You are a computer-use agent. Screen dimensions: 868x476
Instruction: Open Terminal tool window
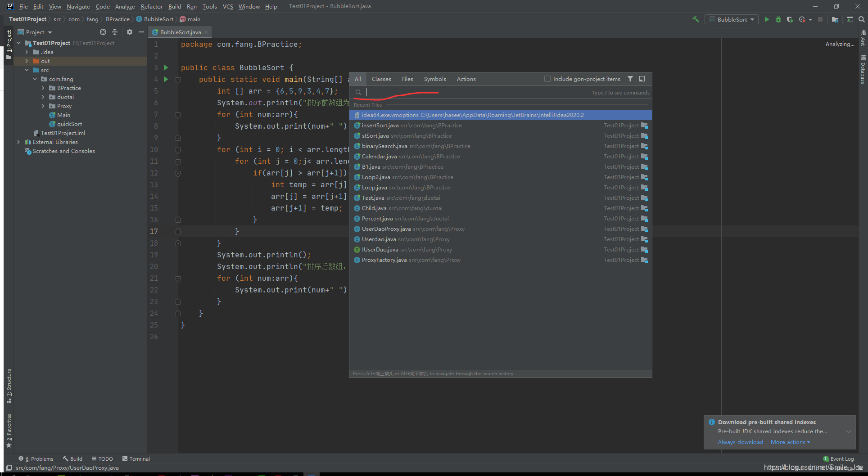pos(136,459)
